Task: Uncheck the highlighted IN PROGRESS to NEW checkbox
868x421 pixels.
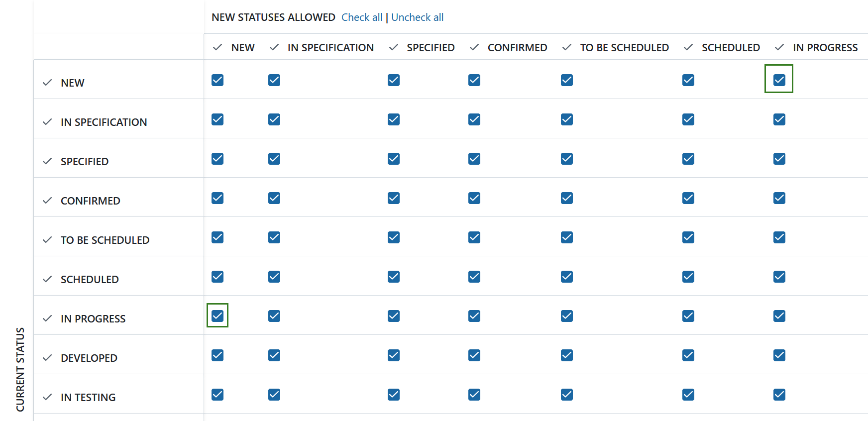Action: 217,316
